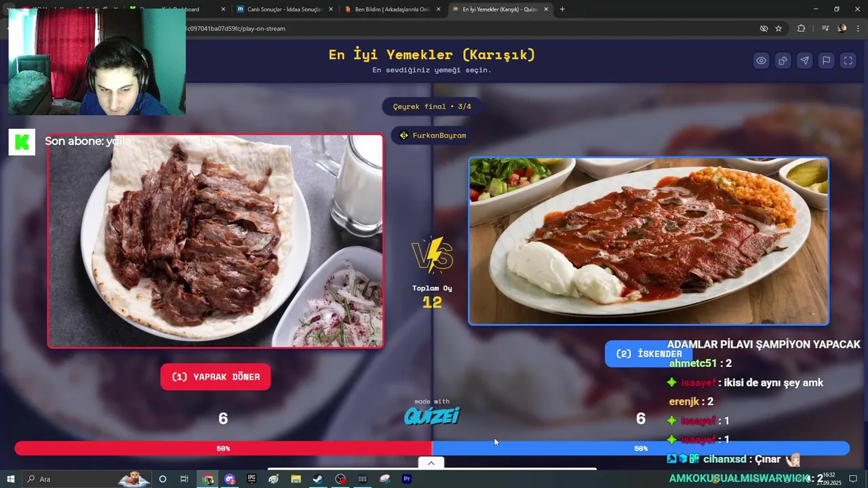The height and width of the screenshot is (488, 868).
Task: Click the Kick logo icon on overlay
Action: [x=22, y=142]
